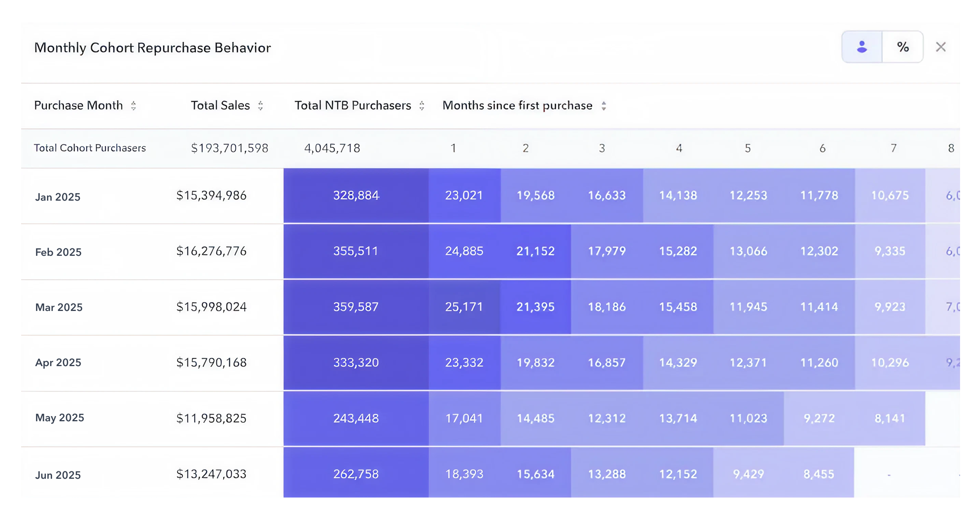The width and height of the screenshot is (980, 521).
Task: Select Jun 2025 month-6 cell 8,455
Action: (x=818, y=474)
